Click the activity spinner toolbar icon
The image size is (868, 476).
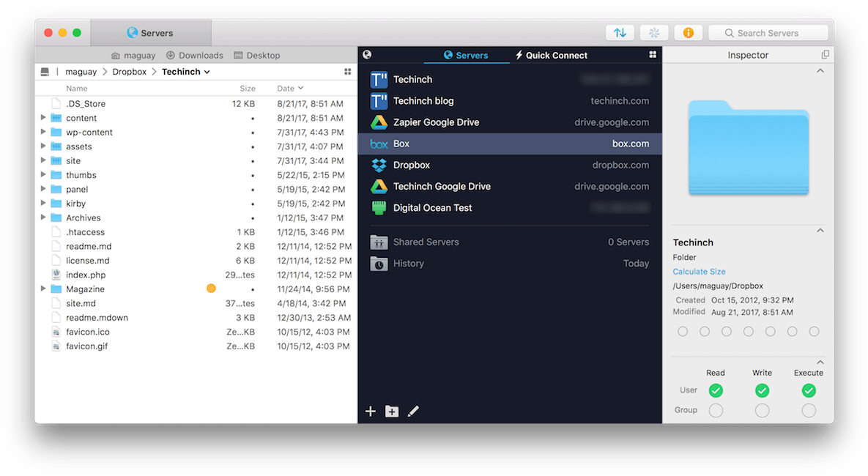point(654,33)
